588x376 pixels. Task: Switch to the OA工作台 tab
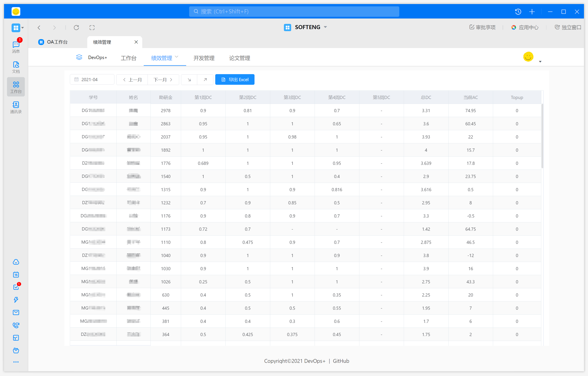click(57, 42)
